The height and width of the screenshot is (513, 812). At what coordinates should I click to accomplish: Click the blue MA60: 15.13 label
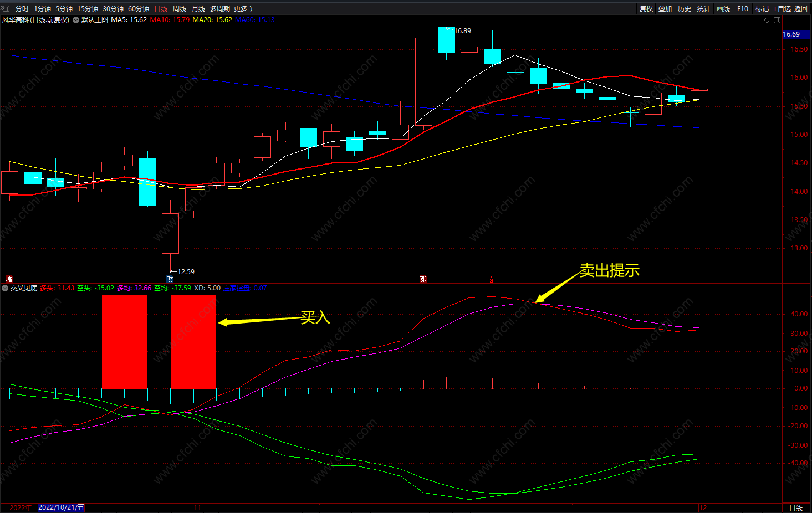click(x=255, y=20)
